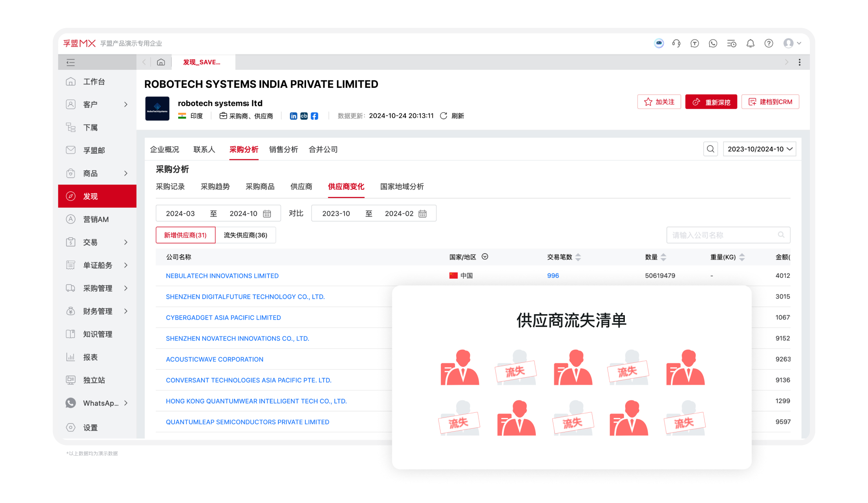
Task: Open the 2023-10/2024-10 date range dropdown
Action: click(759, 149)
